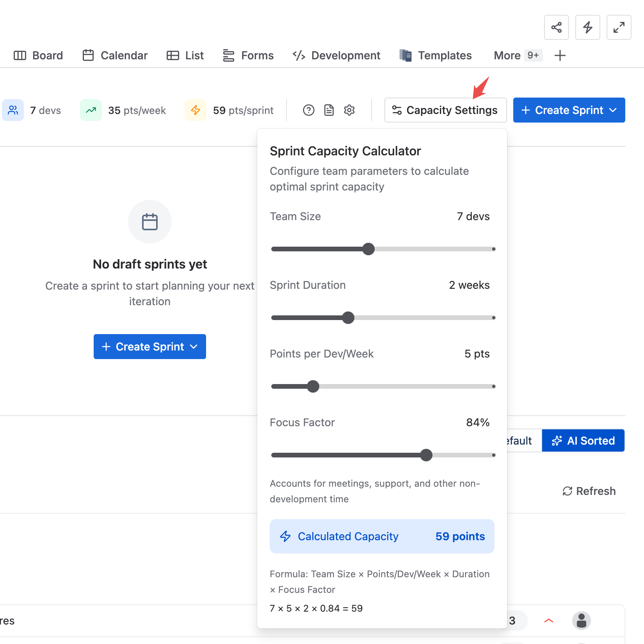Viewport: 644px width, 644px height.
Task: Click the green trend pts/week icon
Action: click(91, 110)
